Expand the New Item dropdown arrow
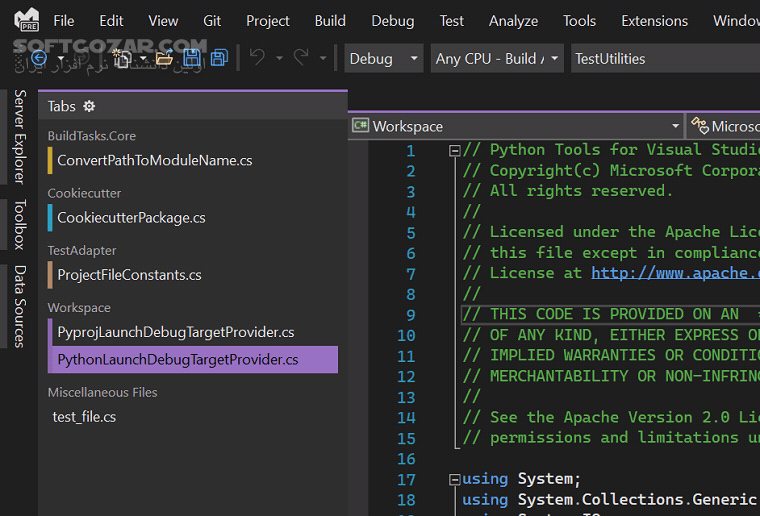This screenshot has width=760, height=516. tap(143, 59)
